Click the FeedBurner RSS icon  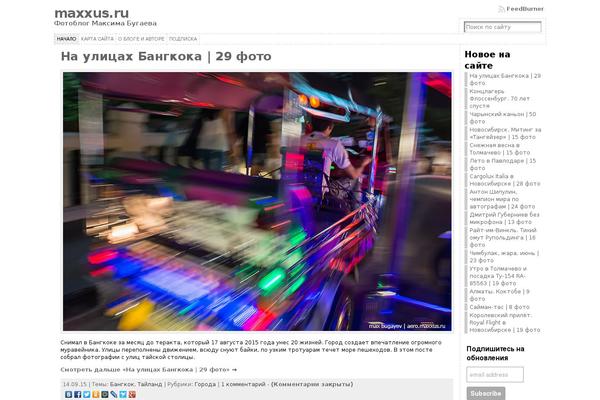[x=501, y=9]
